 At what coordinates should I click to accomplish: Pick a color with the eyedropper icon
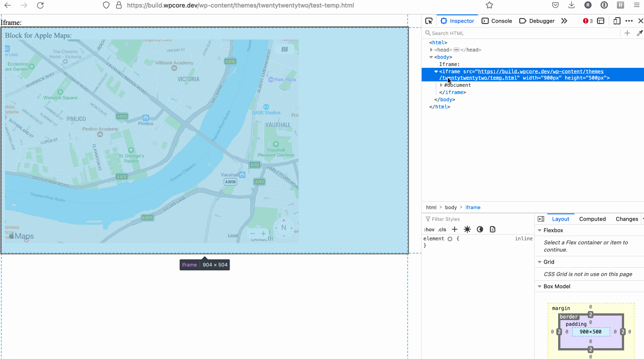pyautogui.click(x=640, y=33)
